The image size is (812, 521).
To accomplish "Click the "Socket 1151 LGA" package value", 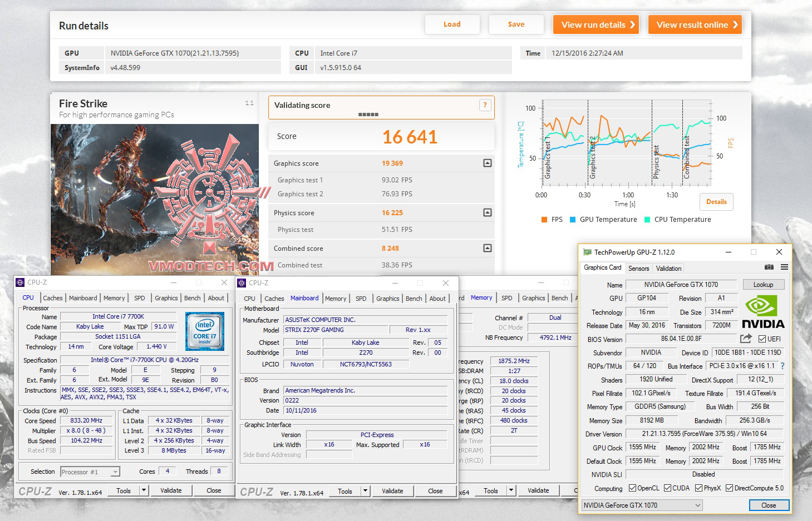I will pyautogui.click(x=118, y=336).
